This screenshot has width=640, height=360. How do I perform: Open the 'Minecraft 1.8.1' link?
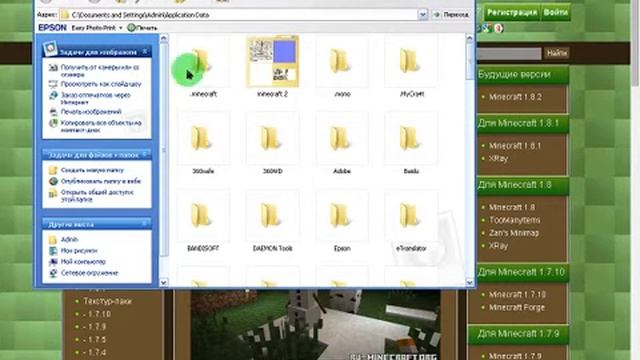pyautogui.click(x=515, y=146)
